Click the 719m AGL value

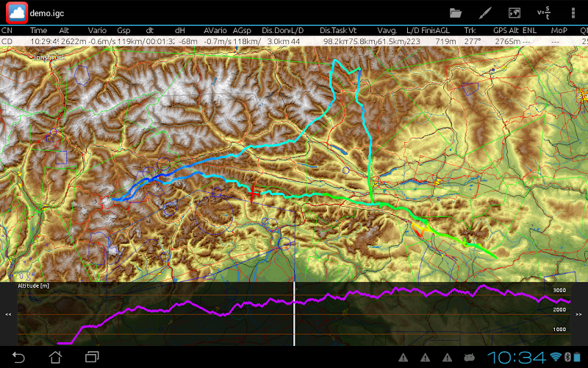tap(445, 41)
